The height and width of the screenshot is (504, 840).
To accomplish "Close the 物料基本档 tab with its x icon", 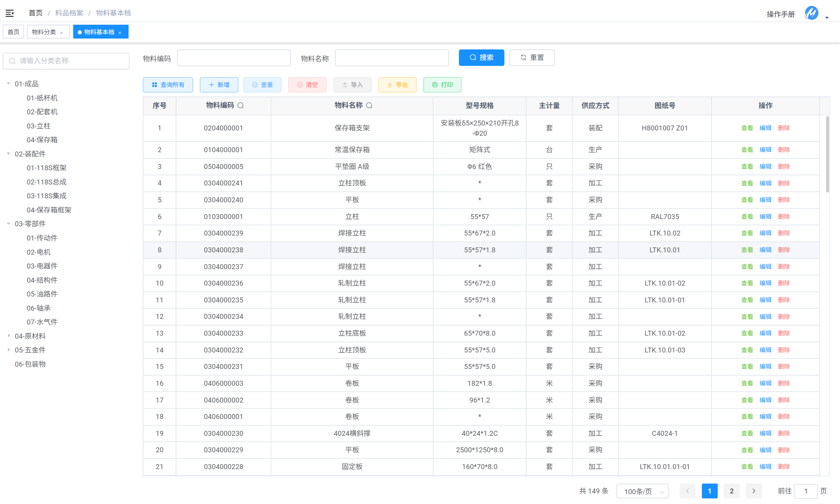I will click(120, 33).
